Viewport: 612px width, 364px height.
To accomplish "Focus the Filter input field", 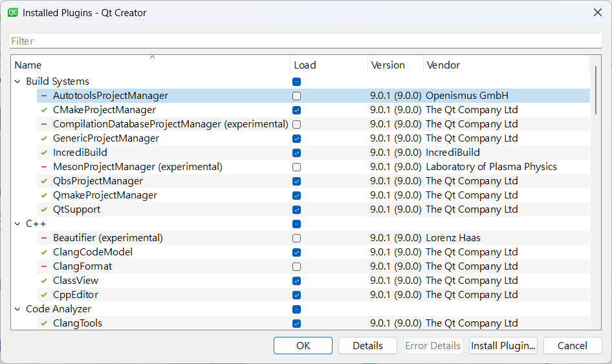I will click(x=306, y=41).
